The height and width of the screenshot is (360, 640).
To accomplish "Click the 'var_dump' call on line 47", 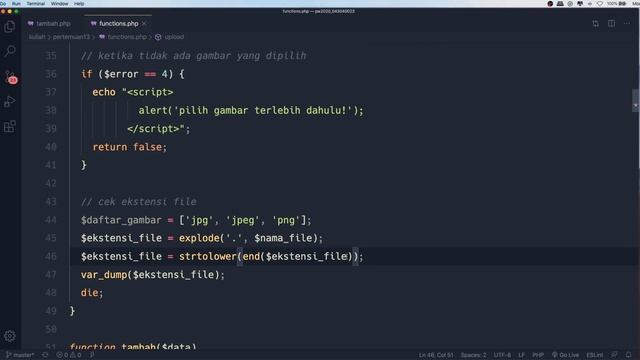I will pyautogui.click(x=104, y=275).
